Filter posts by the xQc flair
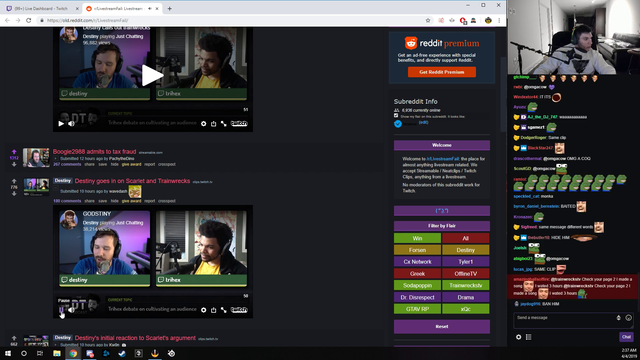The height and width of the screenshot is (360, 640). (466, 309)
